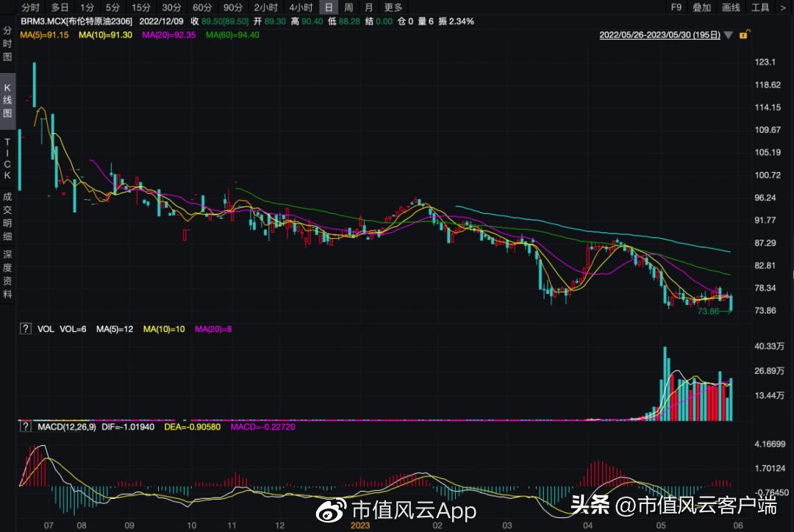Toggle the orange padlock lock icon
794x532 pixels.
pos(745,35)
